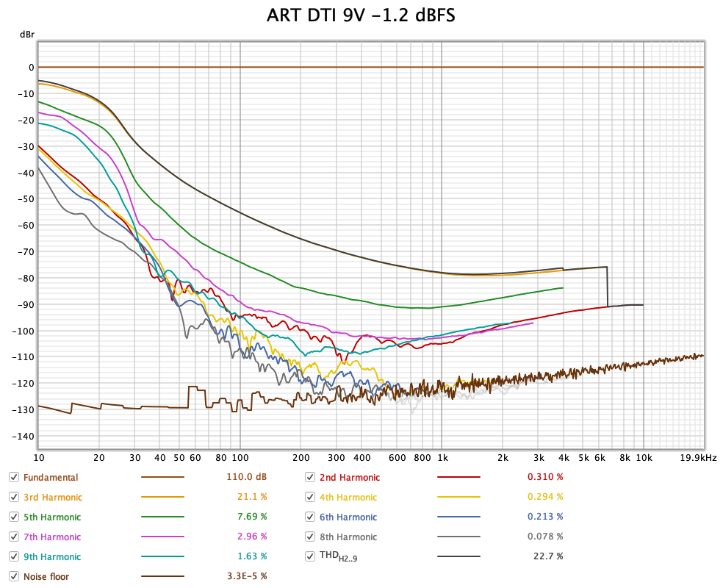Click the 4th Harmonic yellow line swatch
Screen dimensions: 723x588
coord(458,497)
